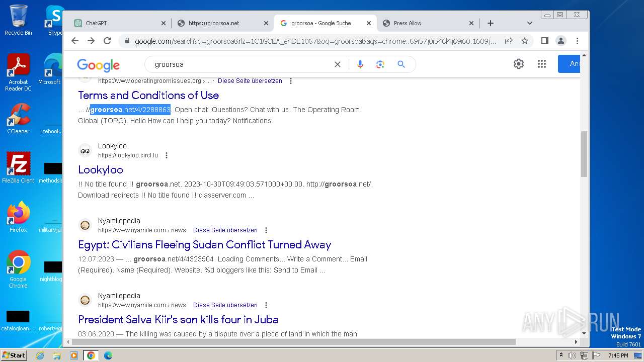Click the taskbar volume icon
Screen dimensions: 644x362
572,355
